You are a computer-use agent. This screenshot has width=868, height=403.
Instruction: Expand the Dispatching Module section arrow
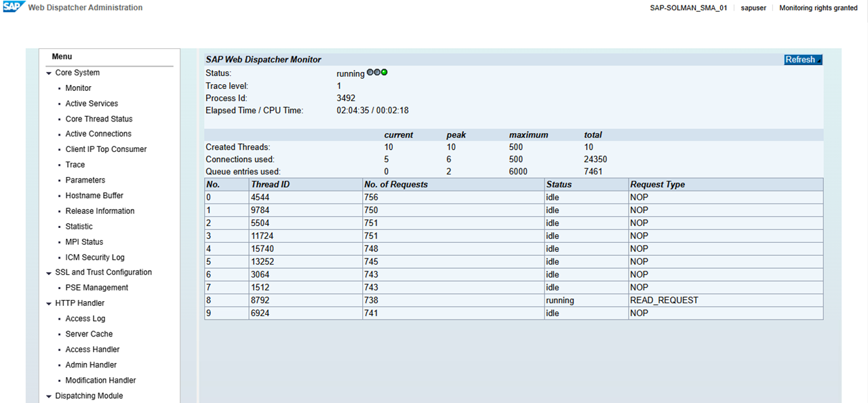tap(49, 396)
